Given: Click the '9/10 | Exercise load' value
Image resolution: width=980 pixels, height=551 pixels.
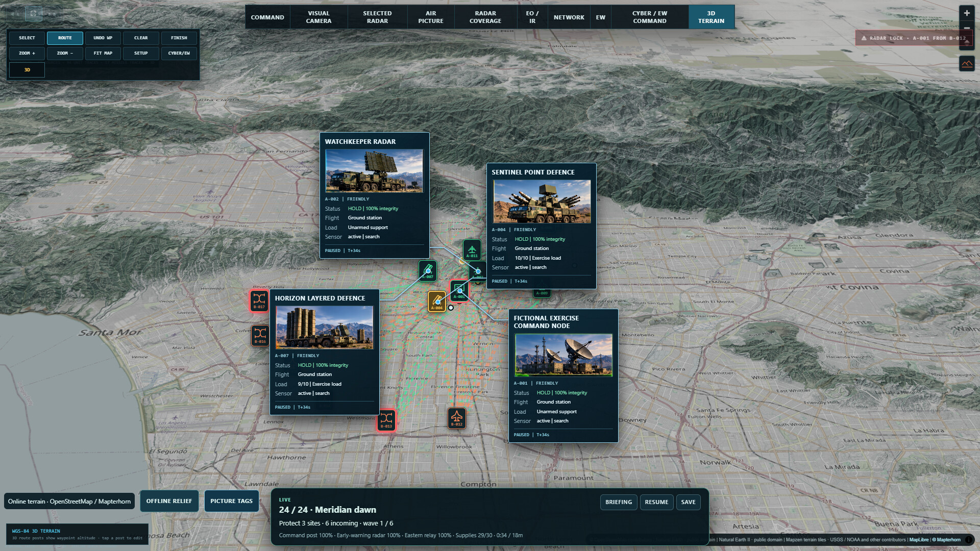Looking at the screenshot, I should [x=320, y=384].
